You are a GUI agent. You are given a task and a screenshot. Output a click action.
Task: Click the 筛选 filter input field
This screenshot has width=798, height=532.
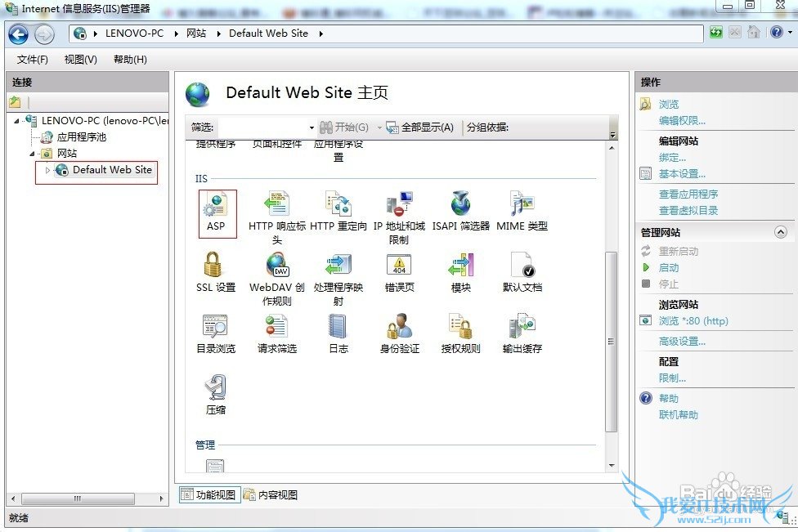click(262, 127)
